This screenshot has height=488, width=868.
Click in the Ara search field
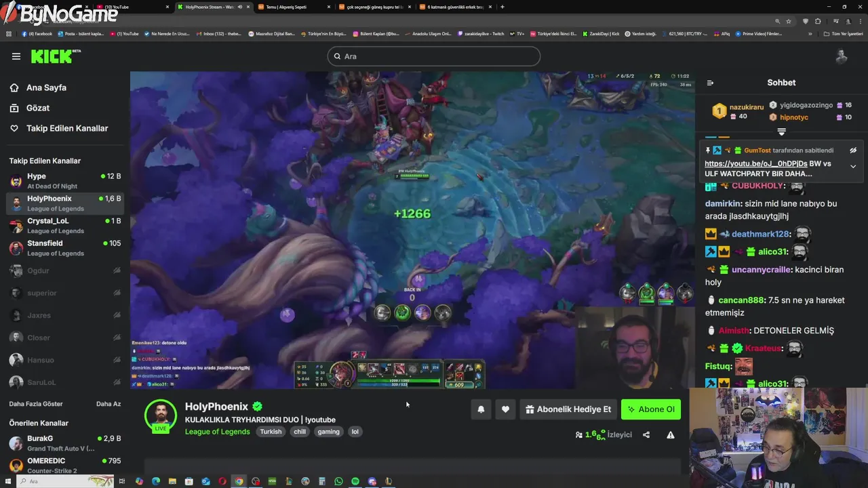434,56
